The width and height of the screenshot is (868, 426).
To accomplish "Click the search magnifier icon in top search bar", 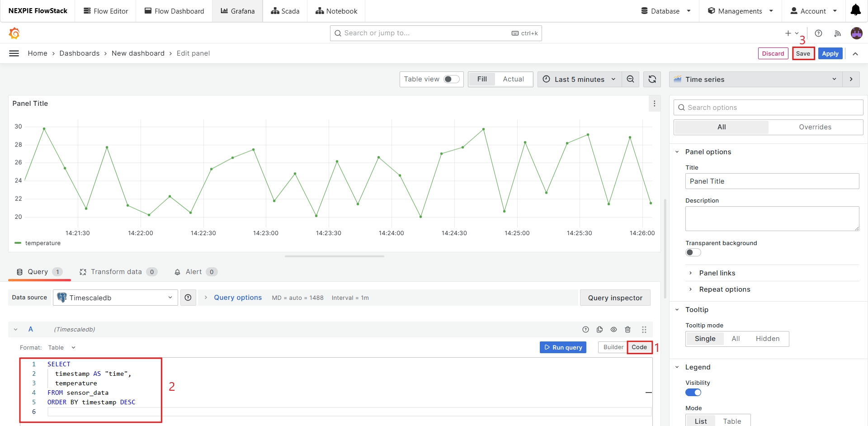I will coord(338,33).
